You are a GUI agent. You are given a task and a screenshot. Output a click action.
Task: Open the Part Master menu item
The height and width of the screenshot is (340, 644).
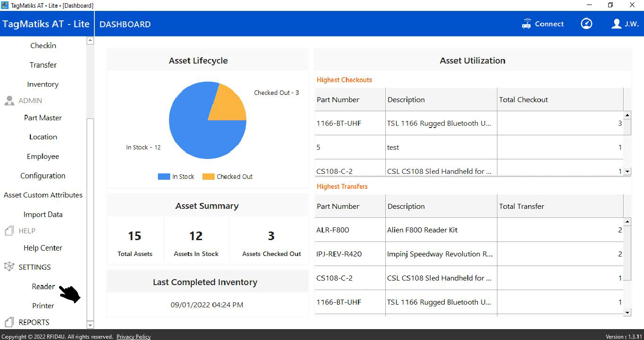pos(43,118)
